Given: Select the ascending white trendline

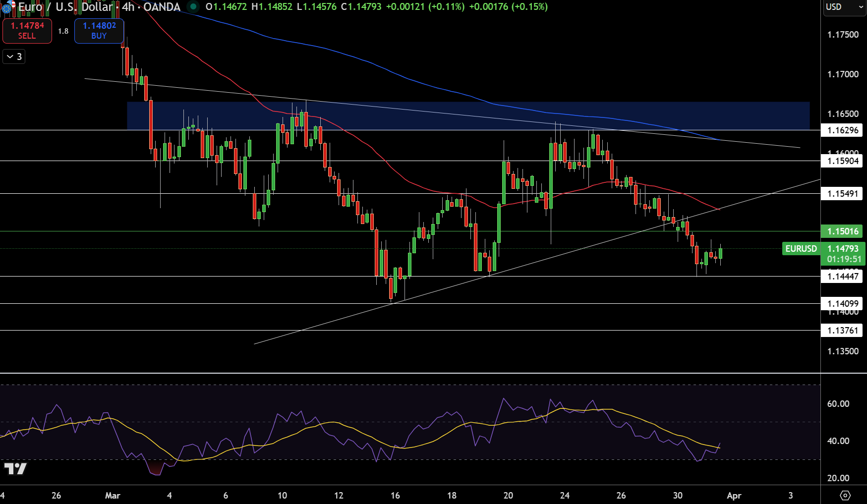Looking at the screenshot, I should (537, 262).
